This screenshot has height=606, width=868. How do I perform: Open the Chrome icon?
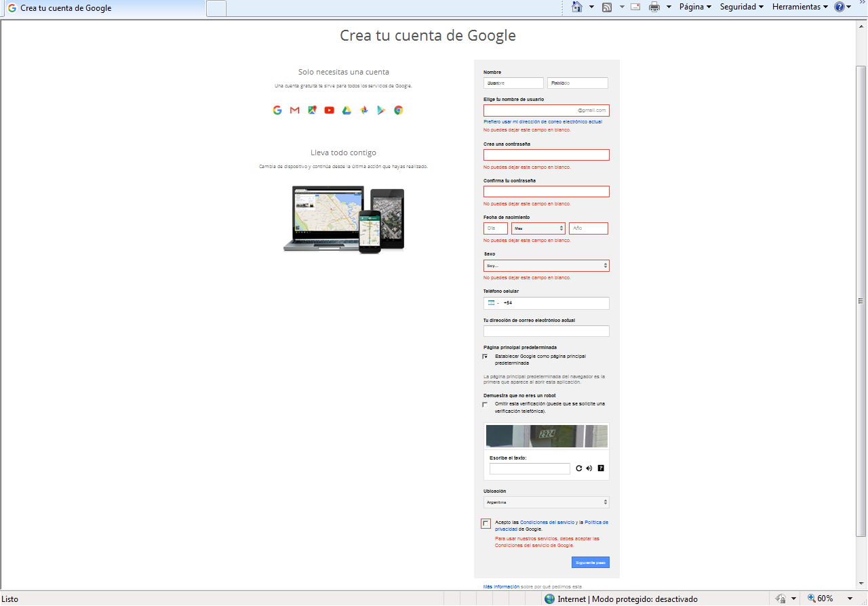pyautogui.click(x=398, y=110)
